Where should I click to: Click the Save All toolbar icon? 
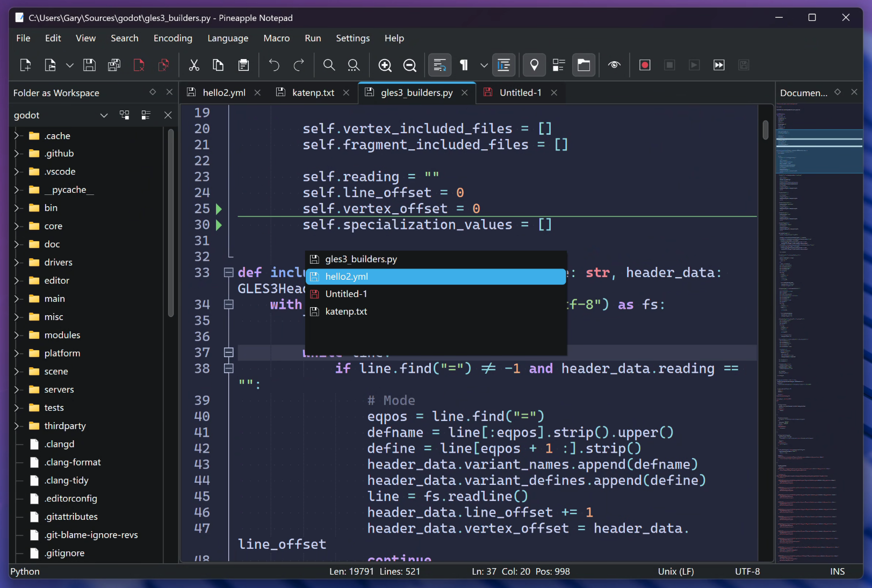click(x=114, y=65)
